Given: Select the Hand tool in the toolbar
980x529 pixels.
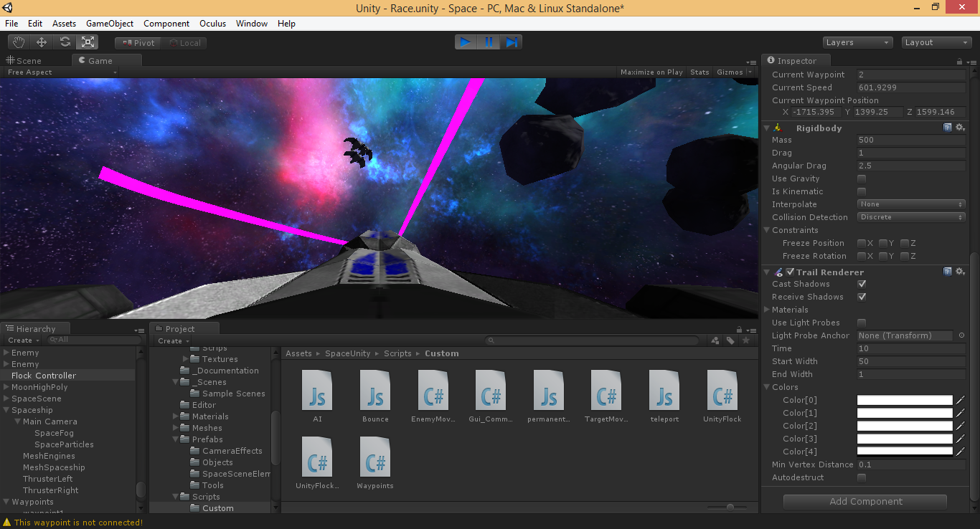Looking at the screenshot, I should 18,42.
